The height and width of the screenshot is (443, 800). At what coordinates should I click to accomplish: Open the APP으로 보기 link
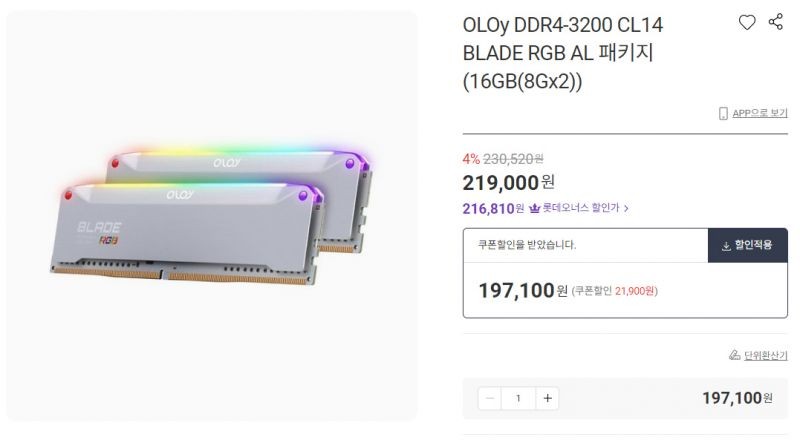pos(760,113)
